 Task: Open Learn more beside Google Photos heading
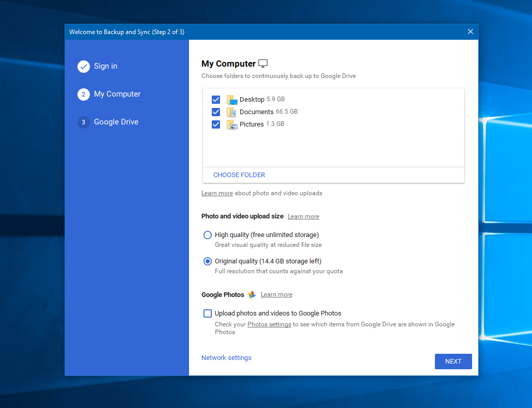[276, 294]
